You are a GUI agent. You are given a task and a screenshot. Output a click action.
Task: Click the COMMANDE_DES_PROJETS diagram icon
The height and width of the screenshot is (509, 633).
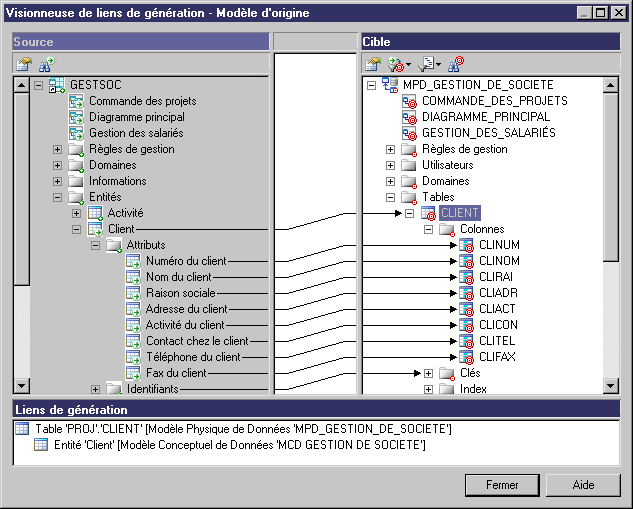[409, 101]
